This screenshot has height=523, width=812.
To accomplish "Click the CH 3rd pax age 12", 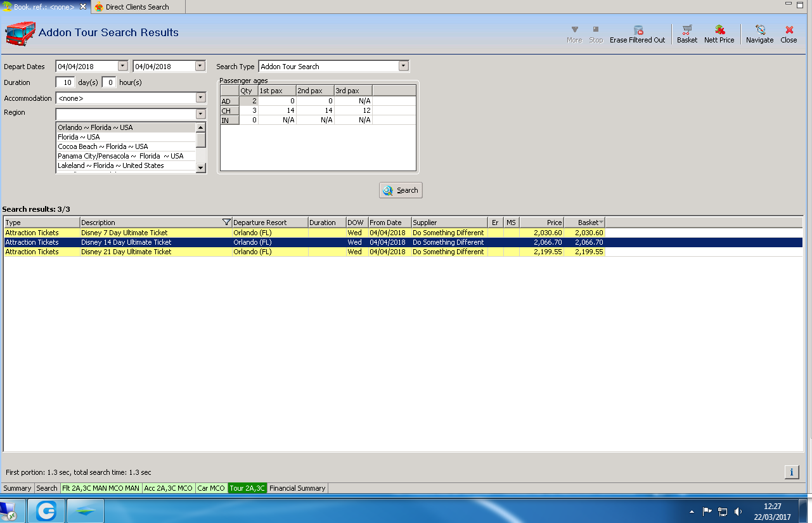I will (353, 110).
